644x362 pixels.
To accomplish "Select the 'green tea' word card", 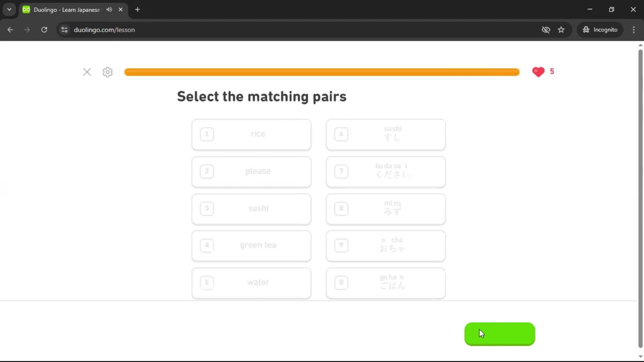I will pos(251,246).
